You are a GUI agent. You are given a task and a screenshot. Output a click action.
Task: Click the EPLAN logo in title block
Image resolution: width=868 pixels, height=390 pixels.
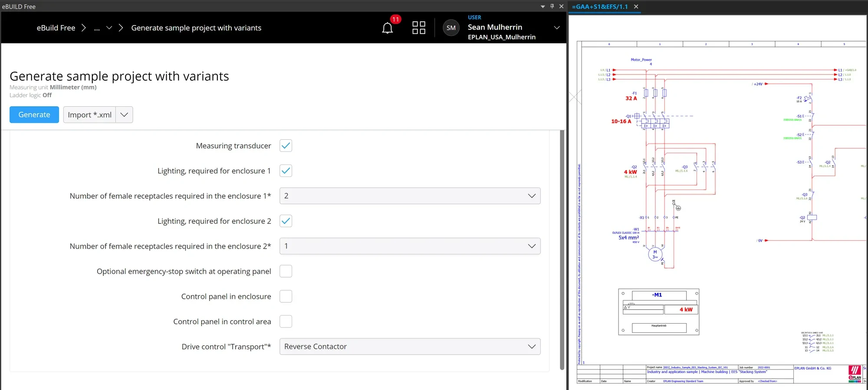855,374
